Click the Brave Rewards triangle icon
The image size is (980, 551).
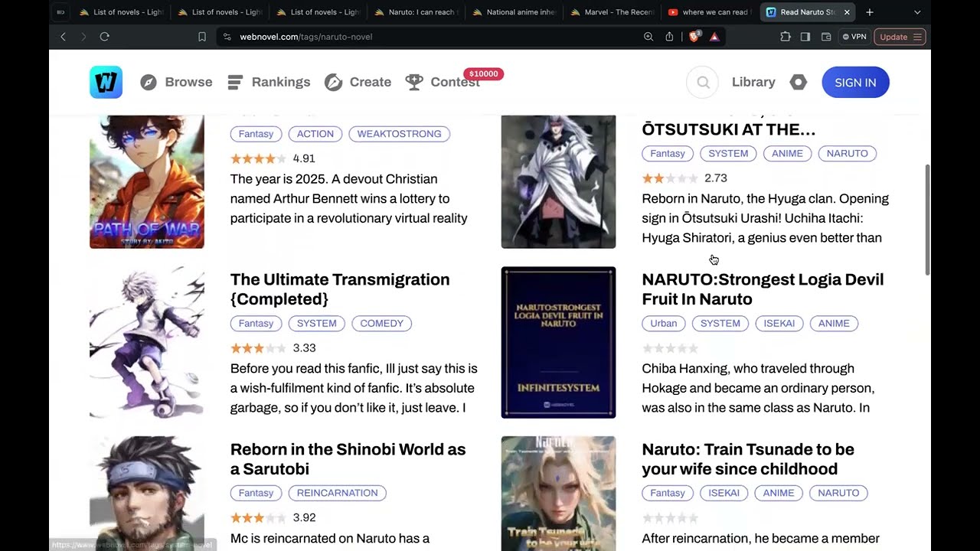pos(714,37)
